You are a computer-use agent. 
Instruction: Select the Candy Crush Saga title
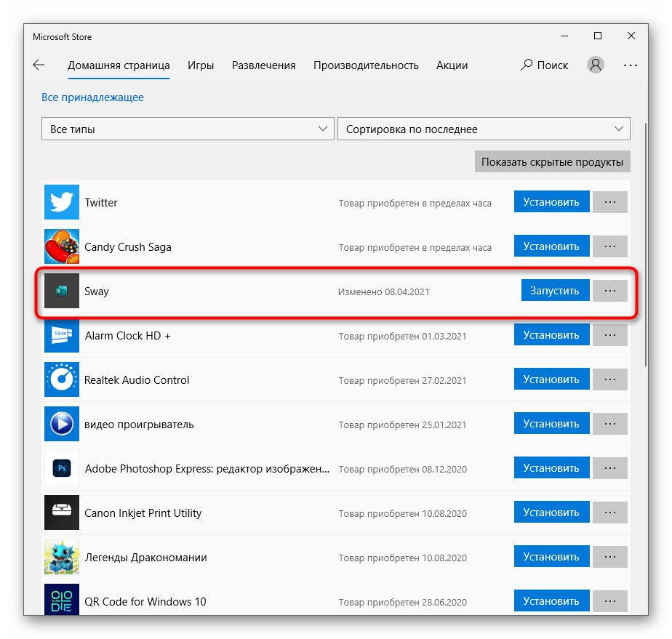128,247
